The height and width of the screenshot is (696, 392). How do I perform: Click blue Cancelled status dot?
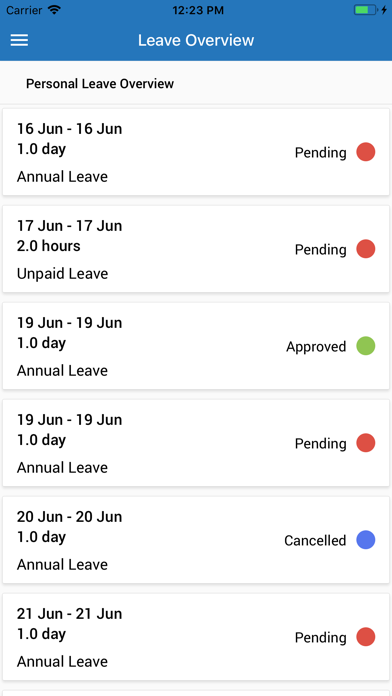click(x=366, y=540)
